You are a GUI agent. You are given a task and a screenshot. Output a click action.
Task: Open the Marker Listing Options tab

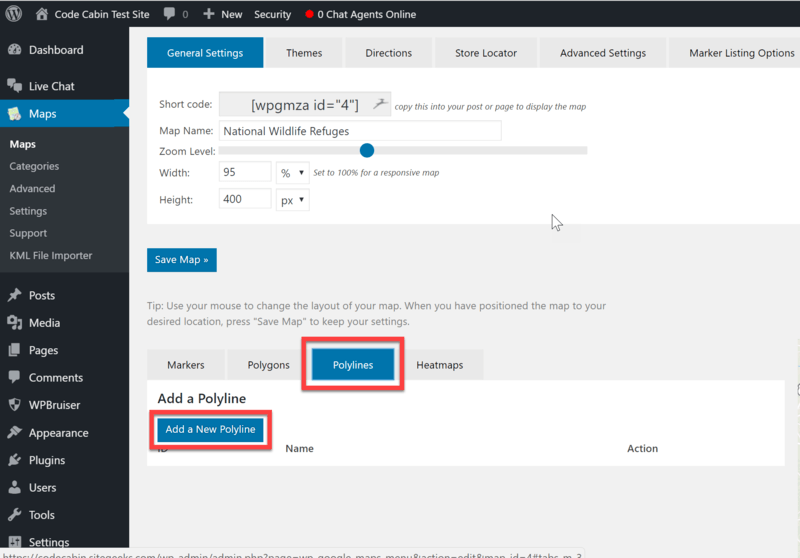tap(735, 53)
